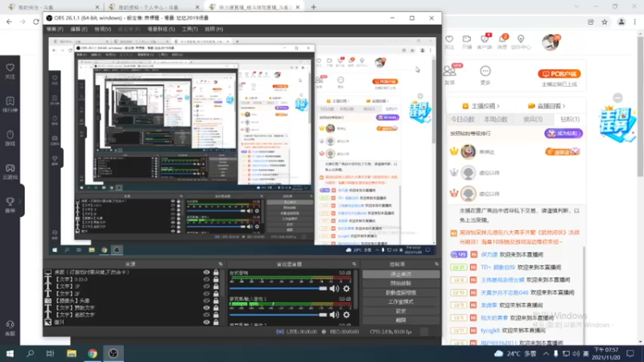Open a new Chrome tab with plus button
This screenshot has width=644, height=362.
tap(313, 7)
